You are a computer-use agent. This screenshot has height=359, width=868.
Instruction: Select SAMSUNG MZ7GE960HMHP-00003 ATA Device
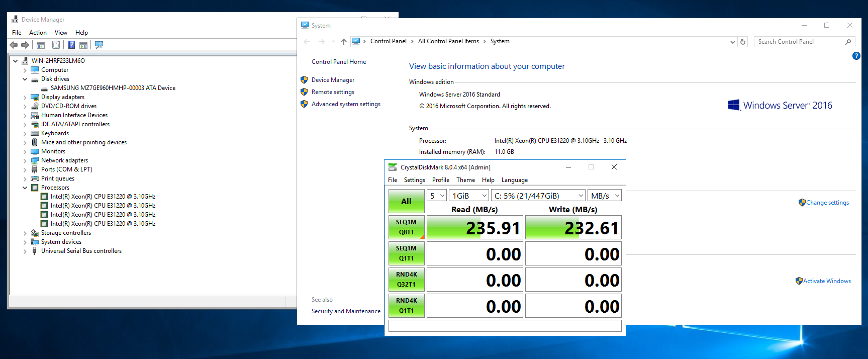pos(113,88)
